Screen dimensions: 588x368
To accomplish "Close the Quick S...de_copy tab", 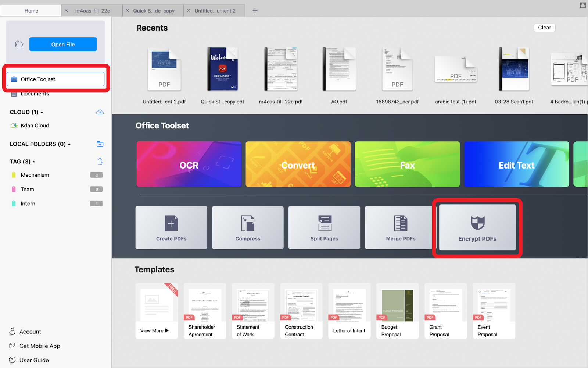I will point(128,11).
